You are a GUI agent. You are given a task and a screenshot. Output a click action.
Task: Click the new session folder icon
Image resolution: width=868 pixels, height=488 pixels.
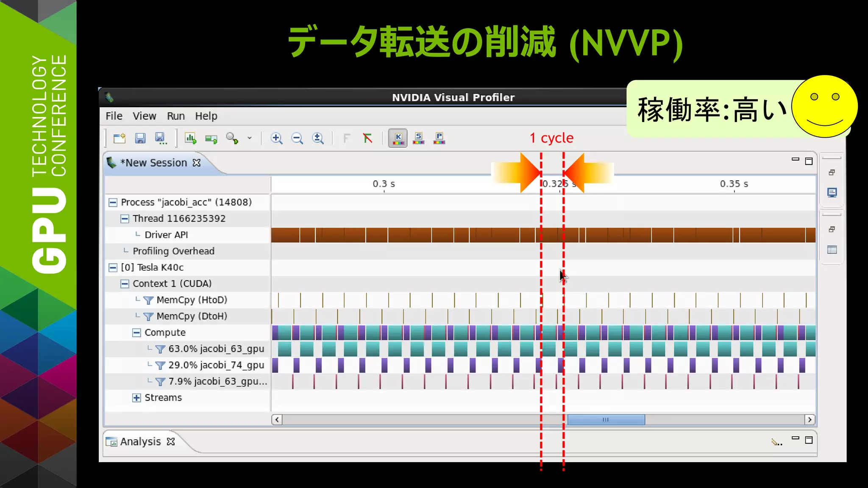pyautogui.click(x=120, y=138)
